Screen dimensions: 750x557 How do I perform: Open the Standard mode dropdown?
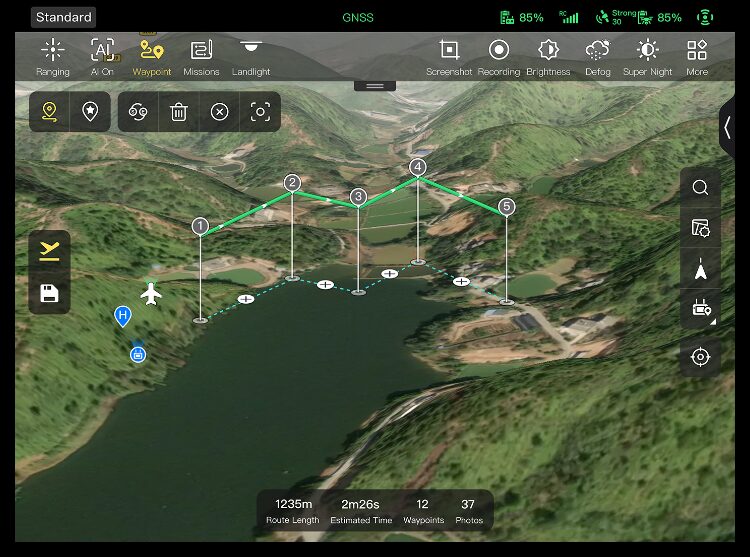[x=64, y=17]
